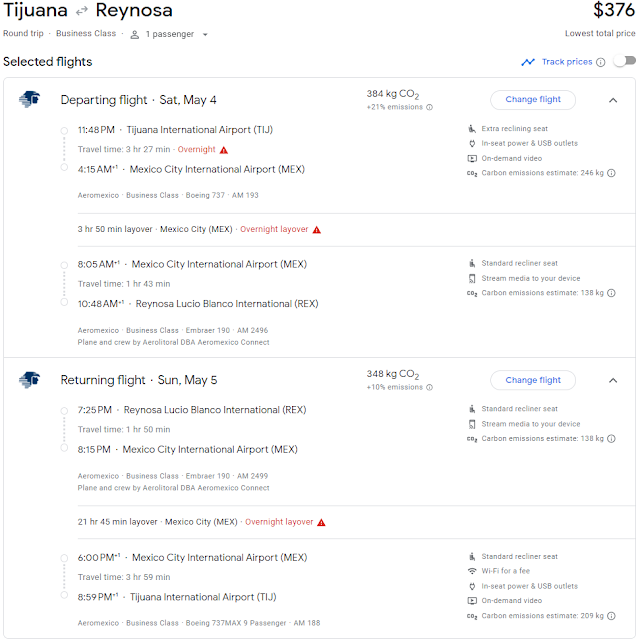The height and width of the screenshot is (640, 638).
Task: Click the Lowest total price label
Action: pyautogui.click(x=600, y=33)
